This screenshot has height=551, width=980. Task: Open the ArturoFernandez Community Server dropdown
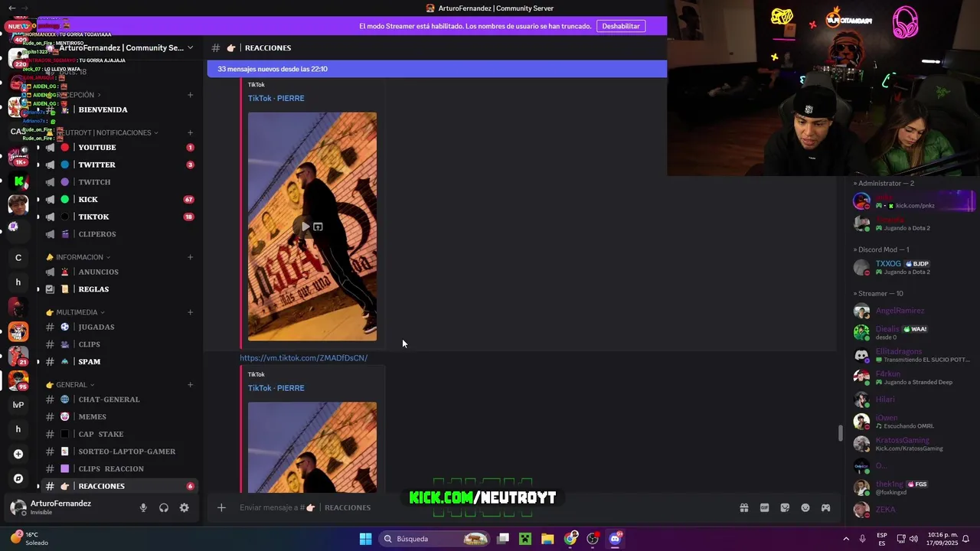point(126,47)
